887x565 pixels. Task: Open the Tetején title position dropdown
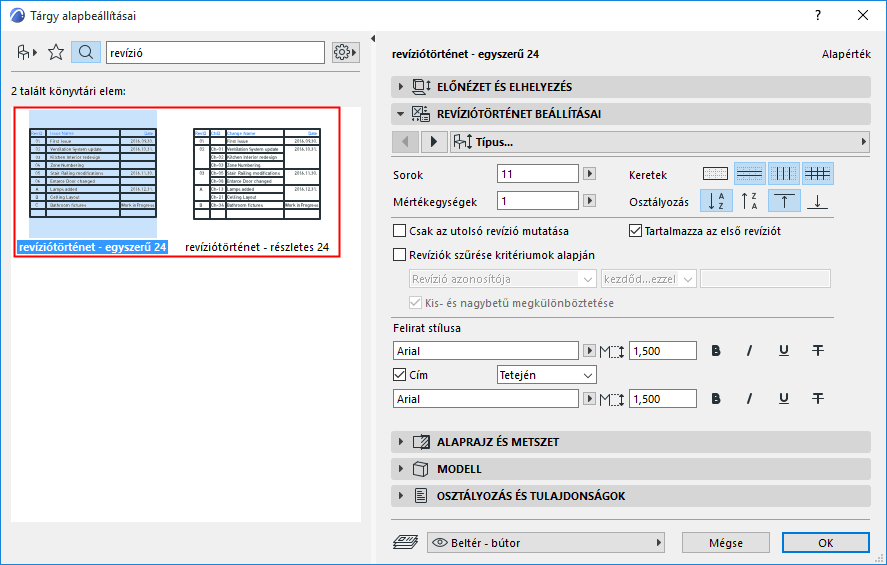[546, 374]
